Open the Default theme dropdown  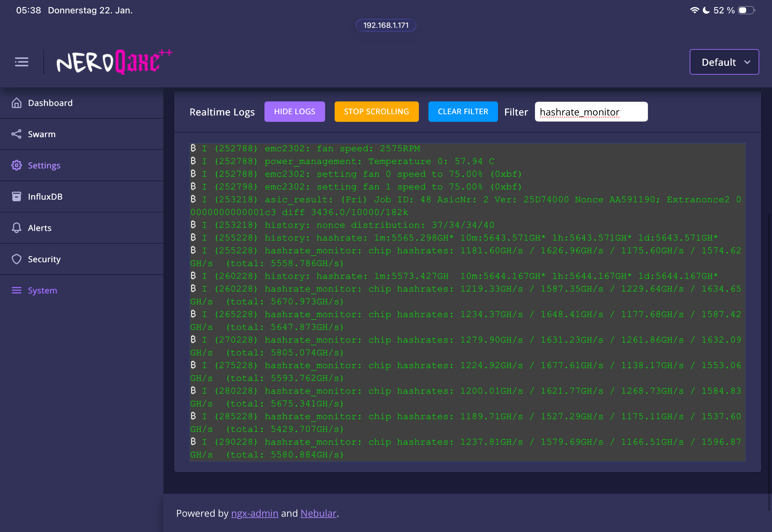point(718,62)
